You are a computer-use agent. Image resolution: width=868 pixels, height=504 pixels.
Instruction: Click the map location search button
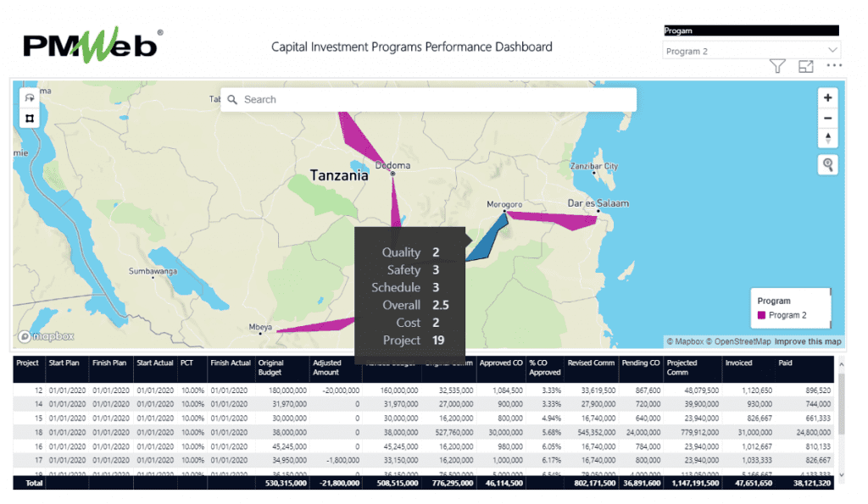pos(827,164)
